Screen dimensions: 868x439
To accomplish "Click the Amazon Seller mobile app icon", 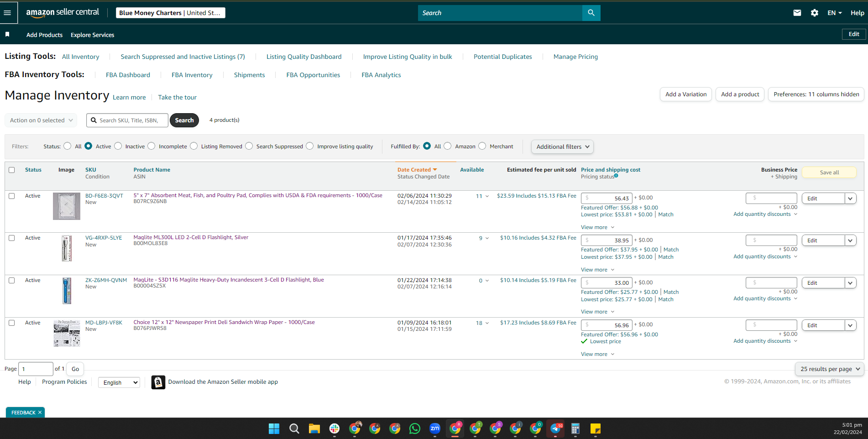I will tap(158, 382).
